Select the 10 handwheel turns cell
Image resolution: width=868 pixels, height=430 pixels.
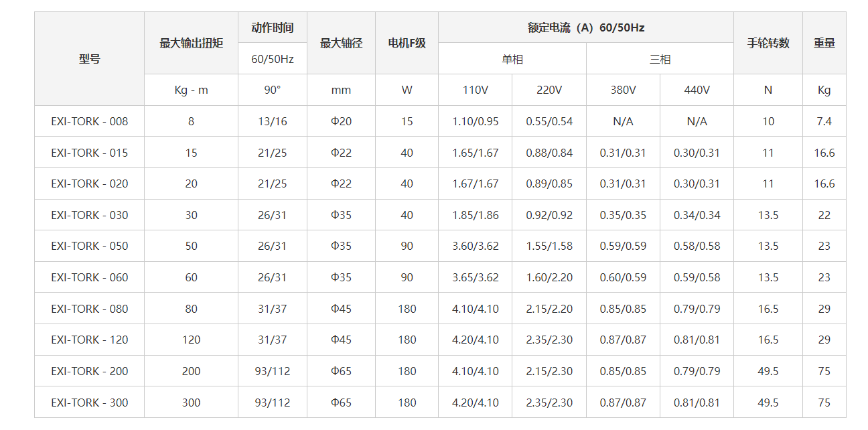768,121
